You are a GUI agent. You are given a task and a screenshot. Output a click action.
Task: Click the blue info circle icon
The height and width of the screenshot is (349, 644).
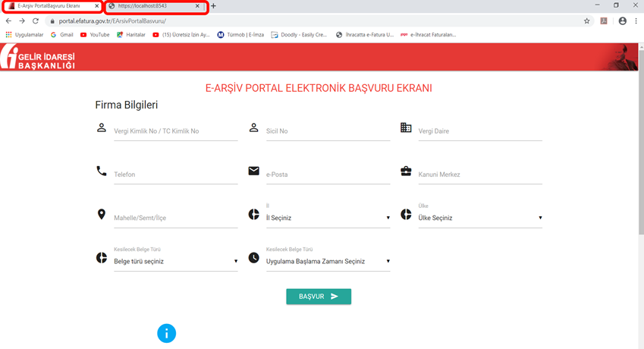[166, 333]
